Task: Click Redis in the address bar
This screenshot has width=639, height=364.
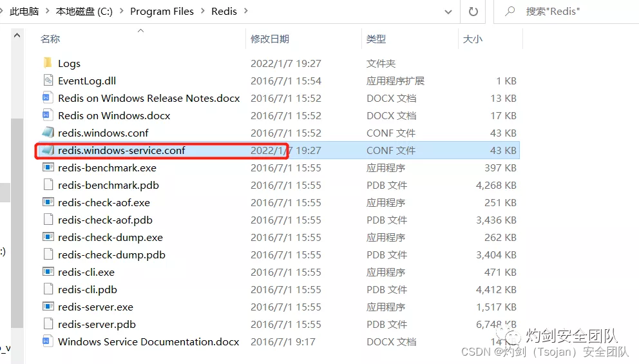Action: pyautogui.click(x=224, y=12)
